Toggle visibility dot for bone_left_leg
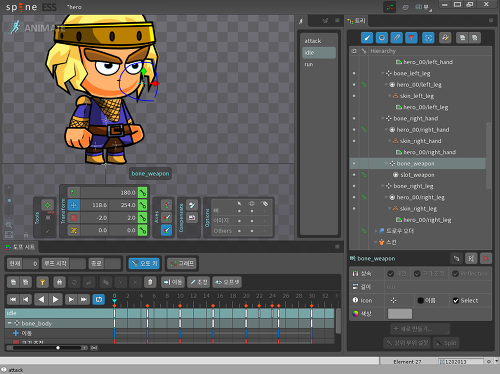 [354, 73]
